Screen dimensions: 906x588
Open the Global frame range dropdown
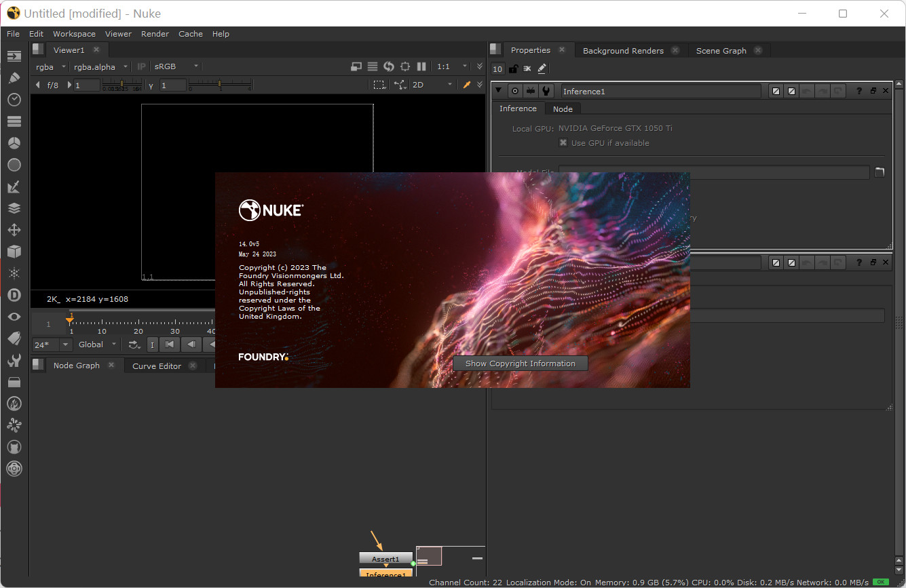[98, 345]
